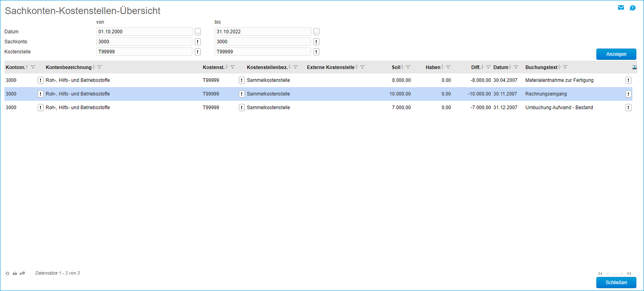Open details button at end of Materialentnahme row
Viewport: 644px width, 291px height.
coord(628,80)
